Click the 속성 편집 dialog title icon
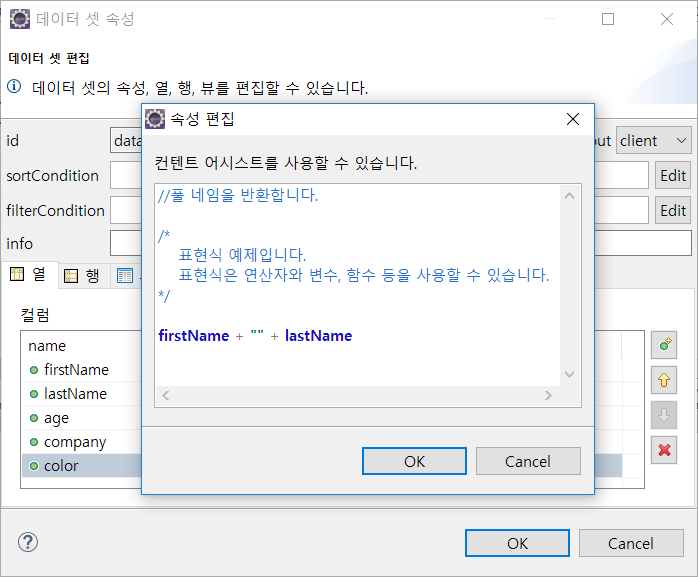Image resolution: width=698 pixels, height=577 pixels. coord(155,119)
